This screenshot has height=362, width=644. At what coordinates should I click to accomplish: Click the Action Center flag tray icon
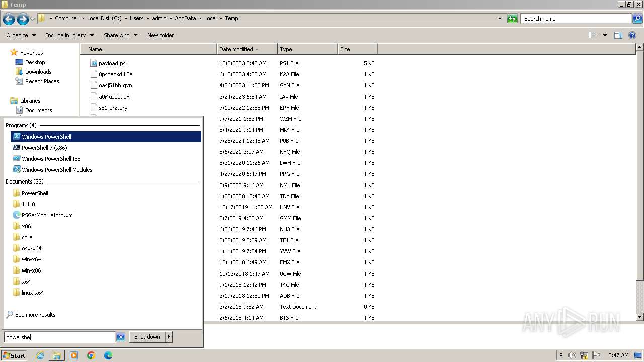[x=596, y=355]
